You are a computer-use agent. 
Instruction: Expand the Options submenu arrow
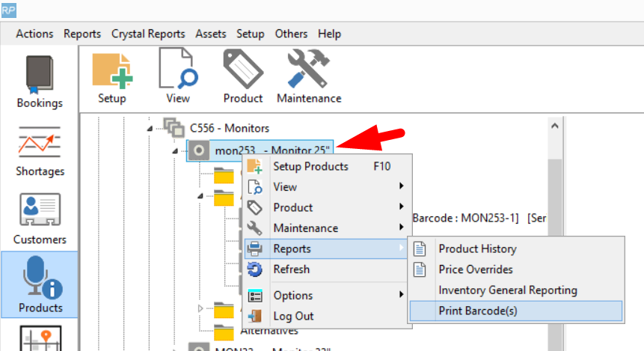(x=401, y=295)
